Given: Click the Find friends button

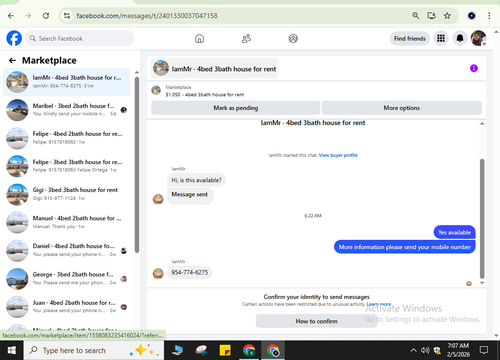Looking at the screenshot, I should click(x=410, y=38).
